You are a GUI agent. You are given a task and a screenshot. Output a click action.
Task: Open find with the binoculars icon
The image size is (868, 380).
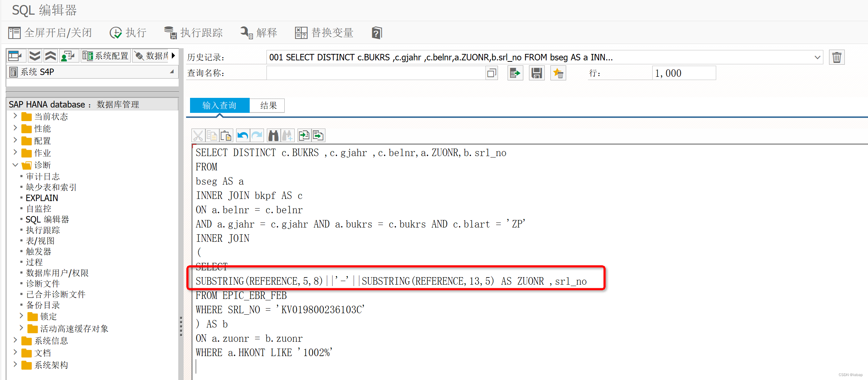pos(273,135)
